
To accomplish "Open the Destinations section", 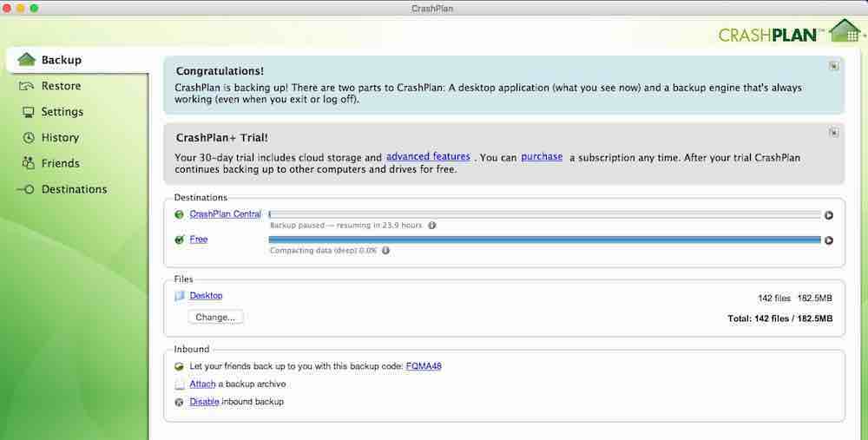I will click(74, 189).
